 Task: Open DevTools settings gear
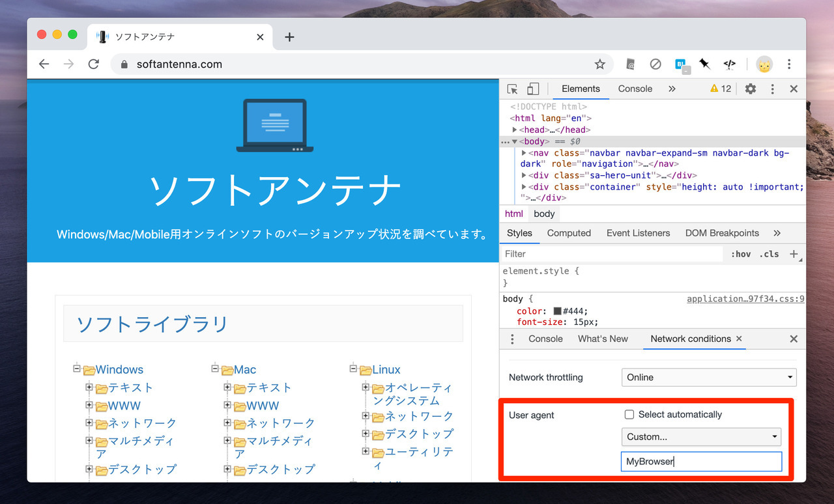pyautogui.click(x=751, y=89)
